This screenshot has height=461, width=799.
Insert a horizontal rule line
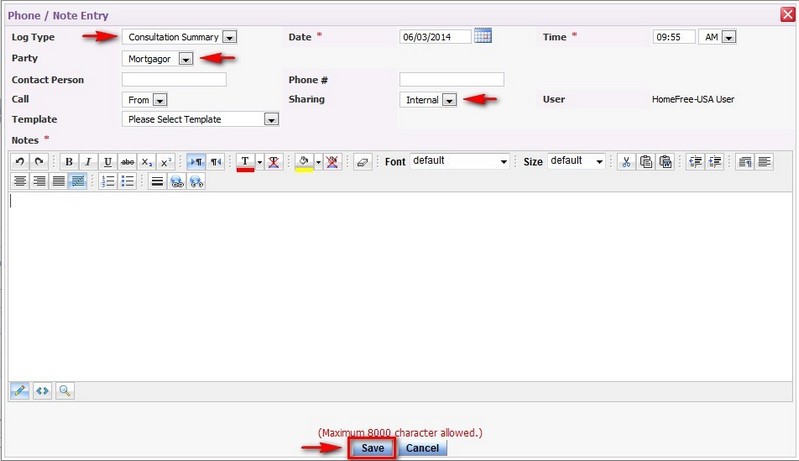coord(157,181)
